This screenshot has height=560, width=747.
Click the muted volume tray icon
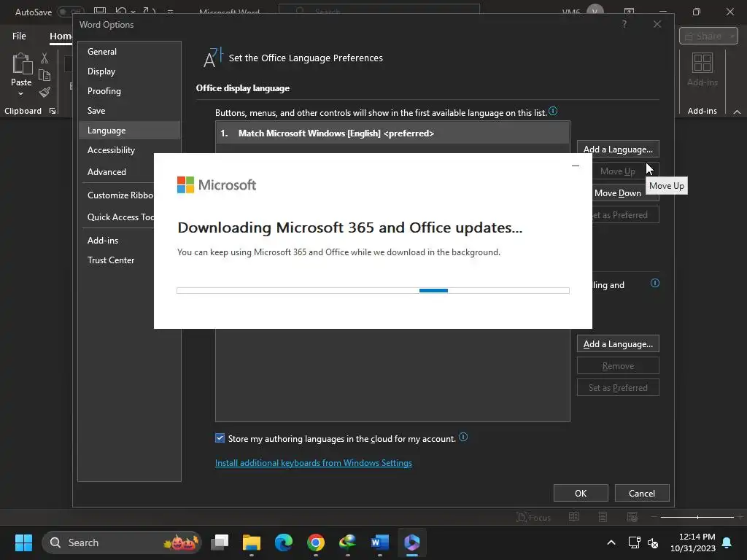click(x=653, y=542)
